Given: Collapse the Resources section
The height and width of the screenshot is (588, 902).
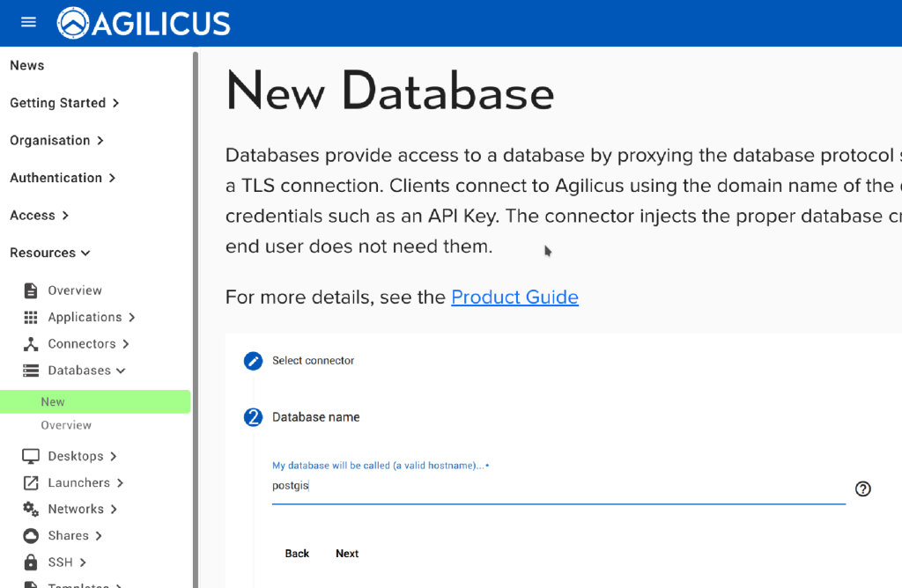Looking at the screenshot, I should click(x=50, y=253).
